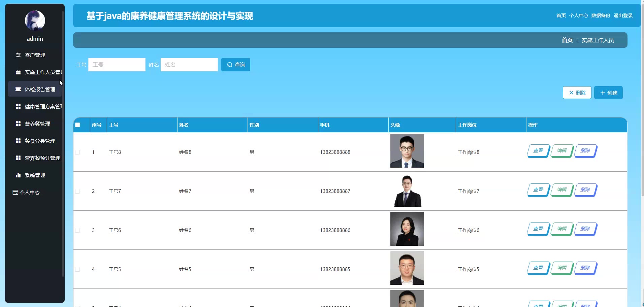
Task: Click 退出登录 in the top navigation
Action: [623, 15]
